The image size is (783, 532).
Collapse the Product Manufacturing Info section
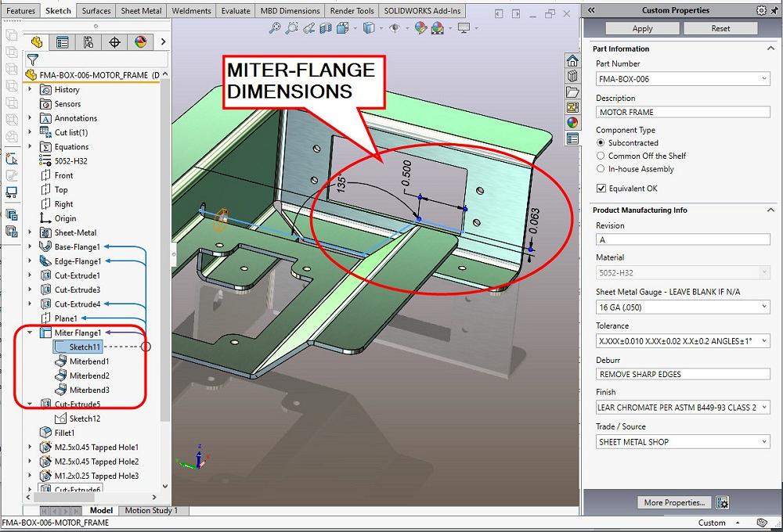771,210
